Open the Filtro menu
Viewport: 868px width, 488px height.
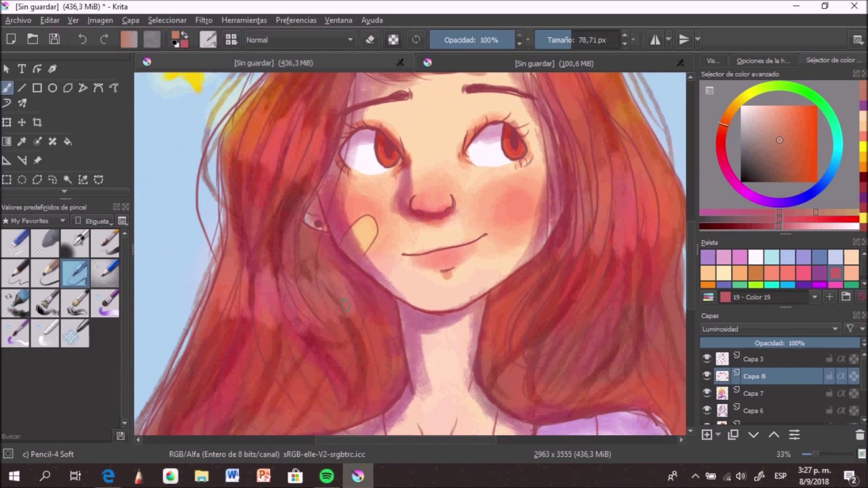[203, 20]
